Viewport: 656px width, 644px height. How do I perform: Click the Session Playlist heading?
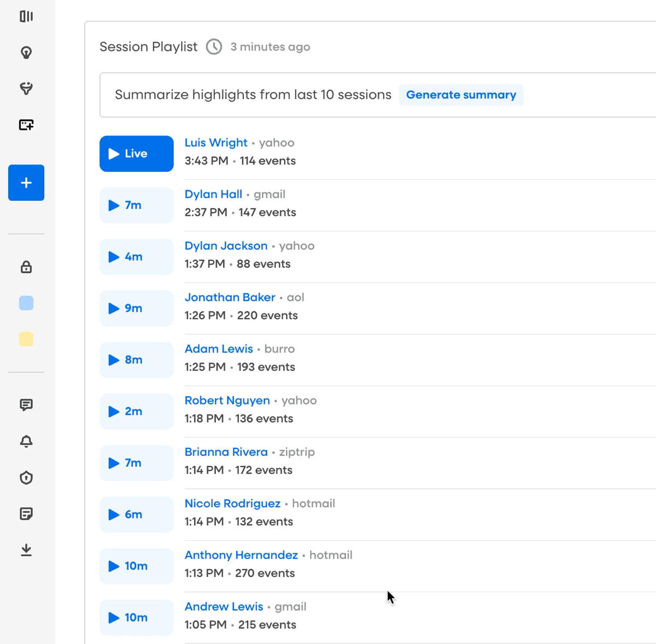(148, 47)
